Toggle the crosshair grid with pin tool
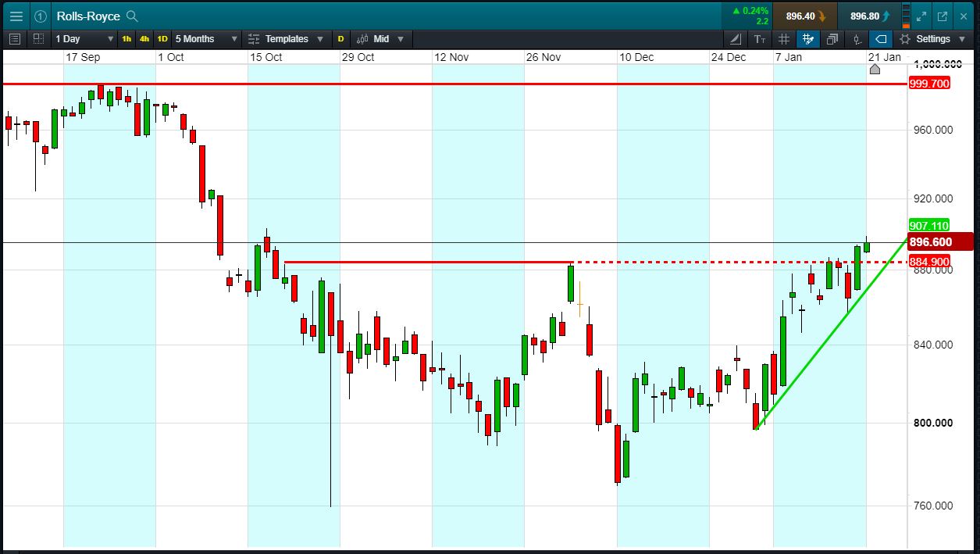The height and width of the screenshot is (554, 980). click(x=808, y=39)
